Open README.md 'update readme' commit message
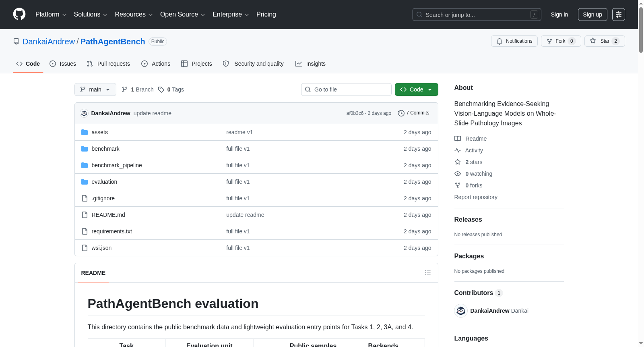Viewport: 644px width, 347px height. [x=245, y=215]
